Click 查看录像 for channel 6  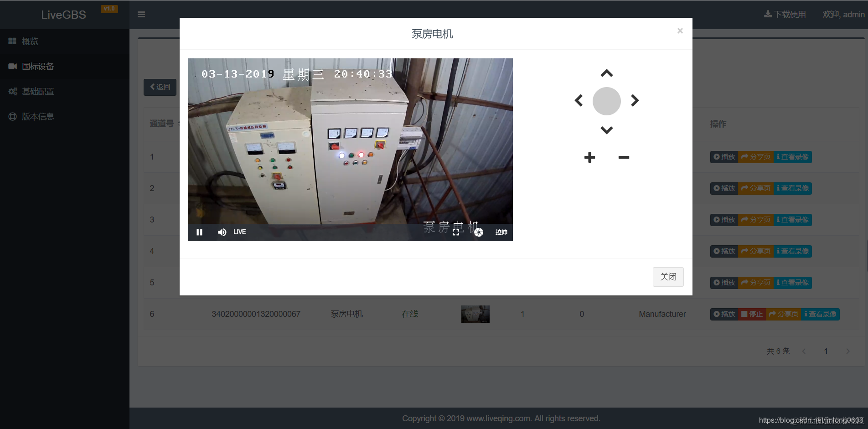point(820,314)
